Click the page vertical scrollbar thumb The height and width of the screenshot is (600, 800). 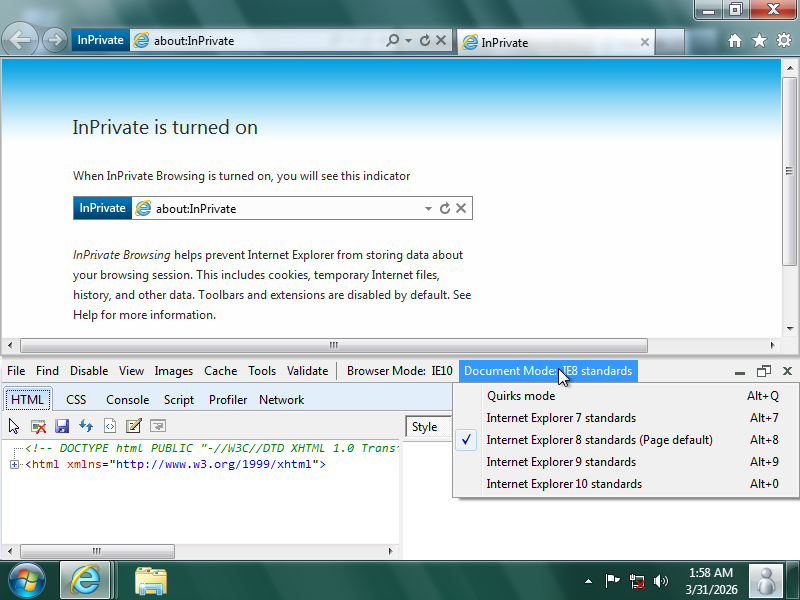click(x=789, y=171)
